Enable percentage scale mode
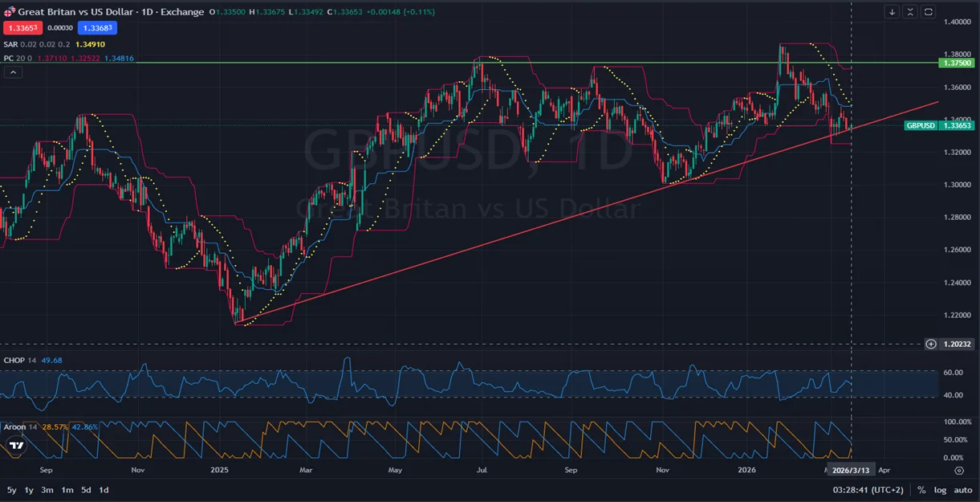 [921, 489]
